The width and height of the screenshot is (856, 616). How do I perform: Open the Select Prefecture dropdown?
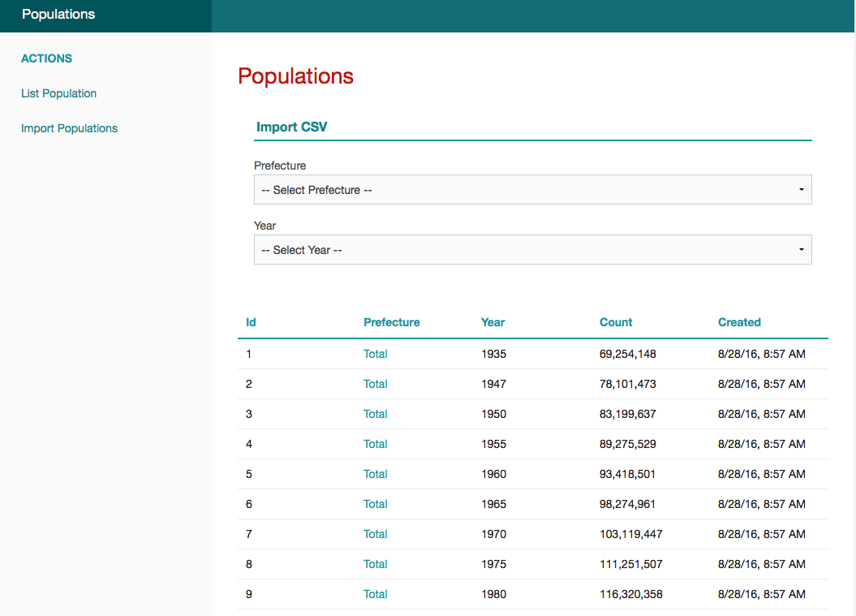533,189
